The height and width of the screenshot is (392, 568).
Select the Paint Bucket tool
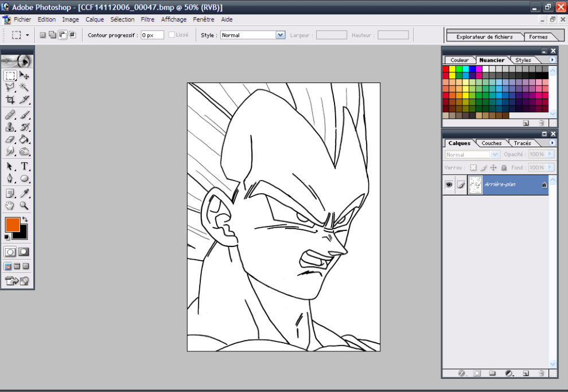24,139
